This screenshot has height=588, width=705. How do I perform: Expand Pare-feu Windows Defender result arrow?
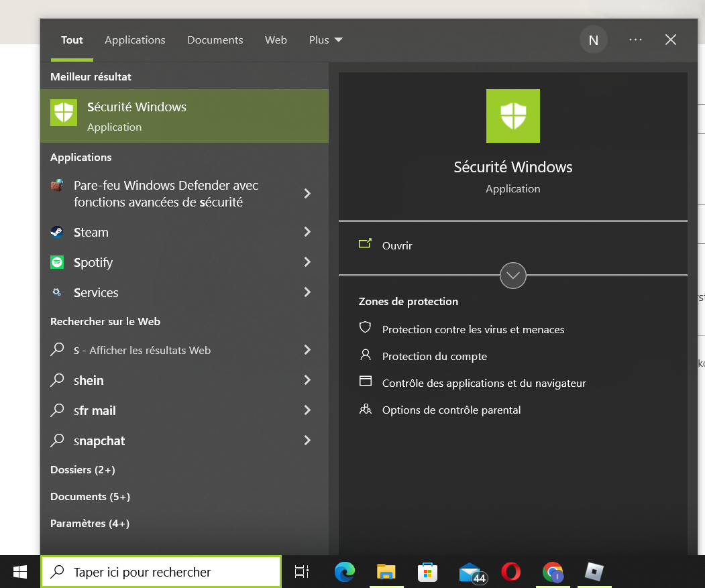tap(307, 193)
